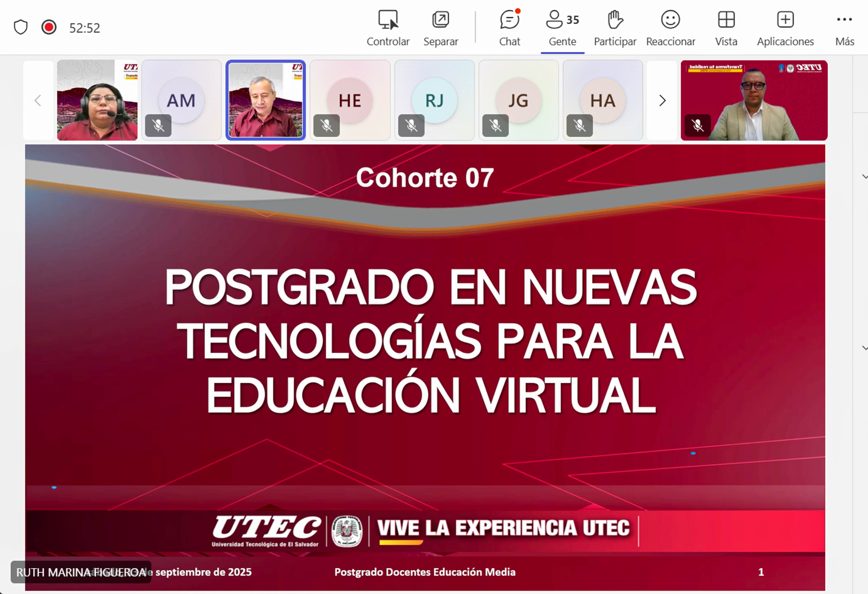This screenshot has width=868, height=594.
Task: Click the university seal emblem on slide
Action: (347, 531)
